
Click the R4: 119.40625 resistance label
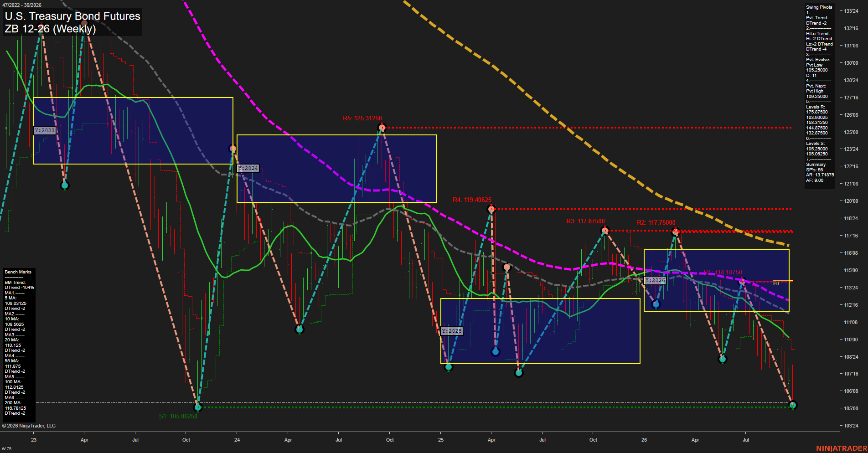pos(472,200)
